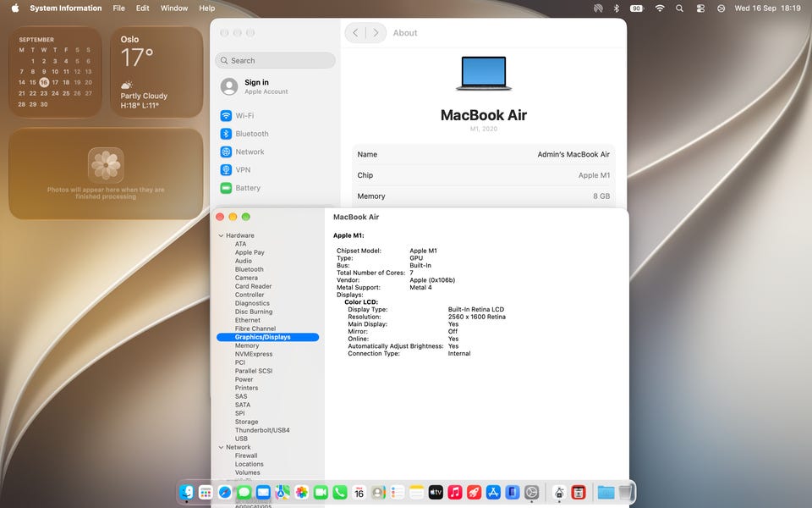Open Notes from the Dock
This screenshot has height=508, width=812.
[x=416, y=492]
